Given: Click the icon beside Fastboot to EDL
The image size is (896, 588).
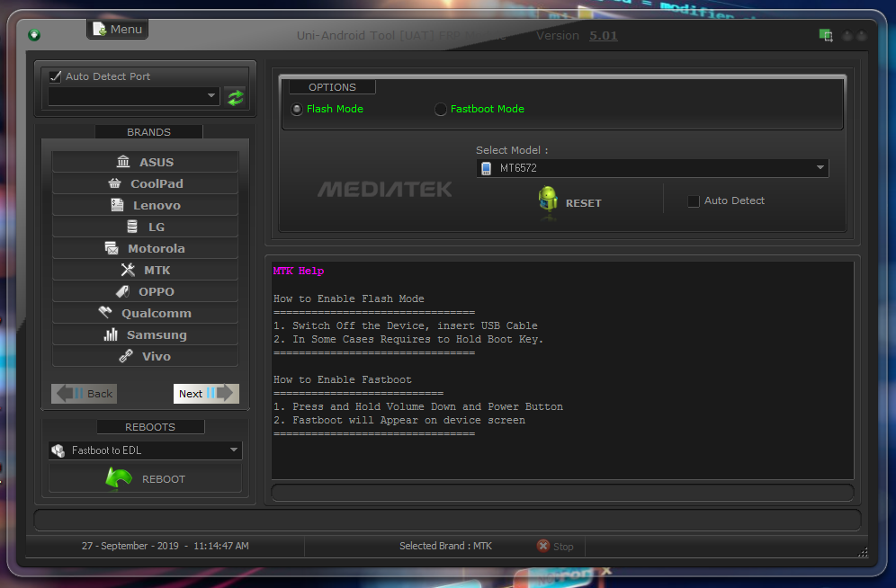Looking at the screenshot, I should point(58,450).
